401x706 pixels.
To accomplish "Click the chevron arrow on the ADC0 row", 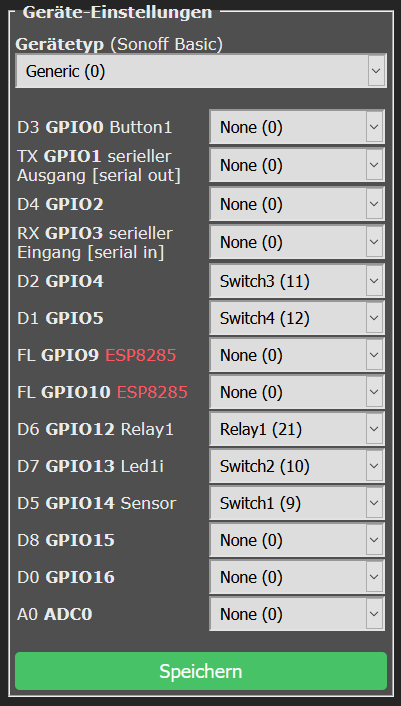I will (x=374, y=614).
